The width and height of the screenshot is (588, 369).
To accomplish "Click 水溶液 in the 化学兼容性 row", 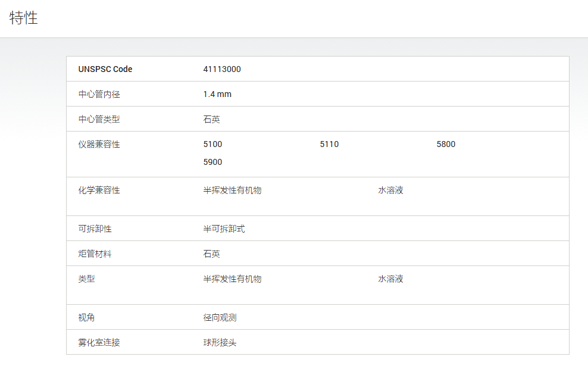I will pos(390,190).
